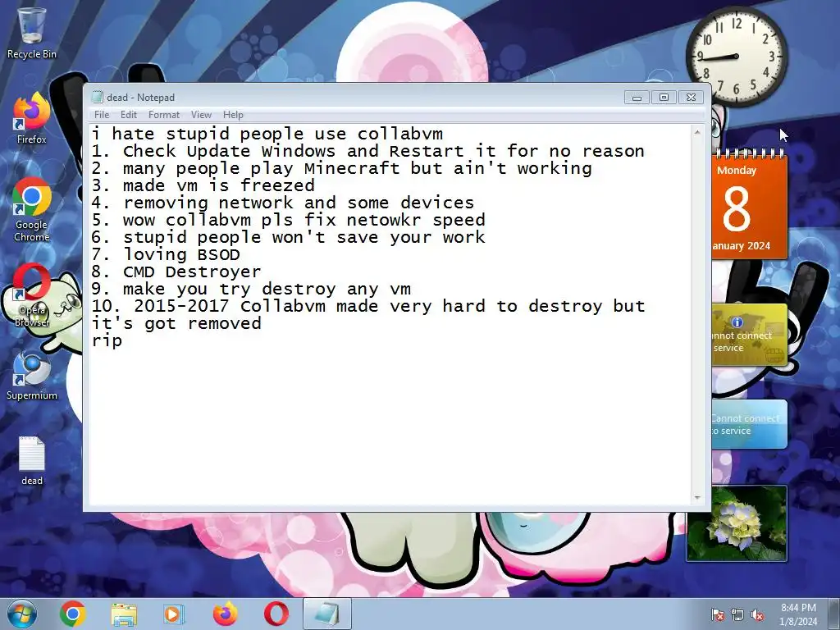Open the View menu in Notepad
The height and width of the screenshot is (630, 840).
tap(201, 115)
